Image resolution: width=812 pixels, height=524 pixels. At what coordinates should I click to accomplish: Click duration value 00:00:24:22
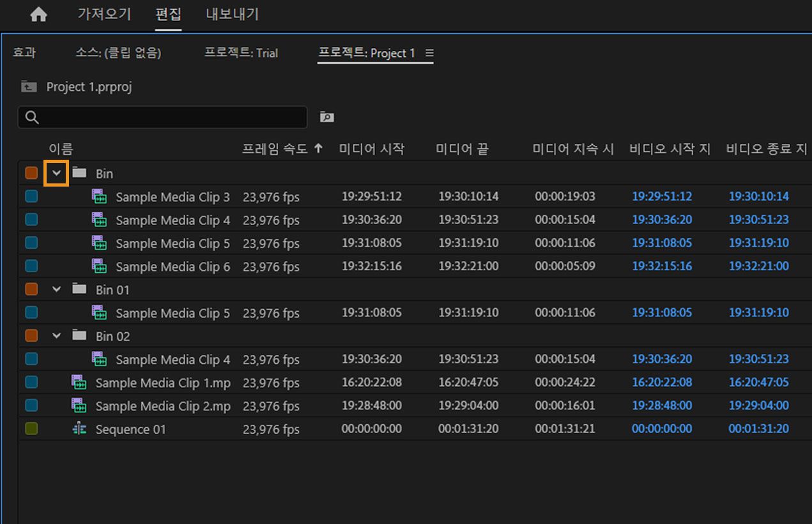pos(565,382)
